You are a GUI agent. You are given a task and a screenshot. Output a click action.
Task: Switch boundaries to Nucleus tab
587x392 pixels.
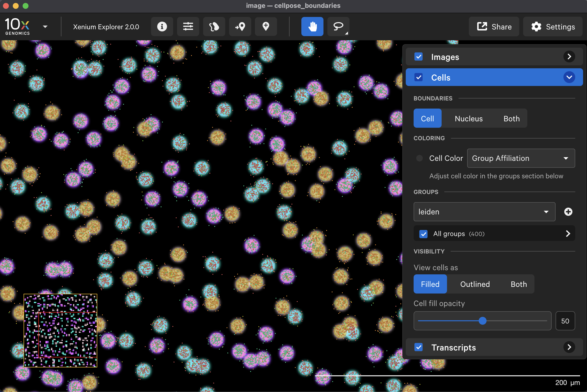click(x=469, y=118)
